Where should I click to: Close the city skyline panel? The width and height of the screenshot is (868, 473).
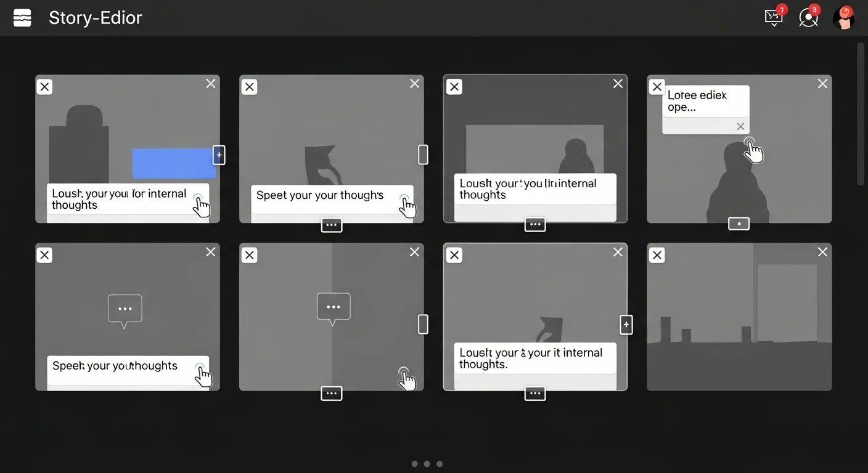coord(822,251)
